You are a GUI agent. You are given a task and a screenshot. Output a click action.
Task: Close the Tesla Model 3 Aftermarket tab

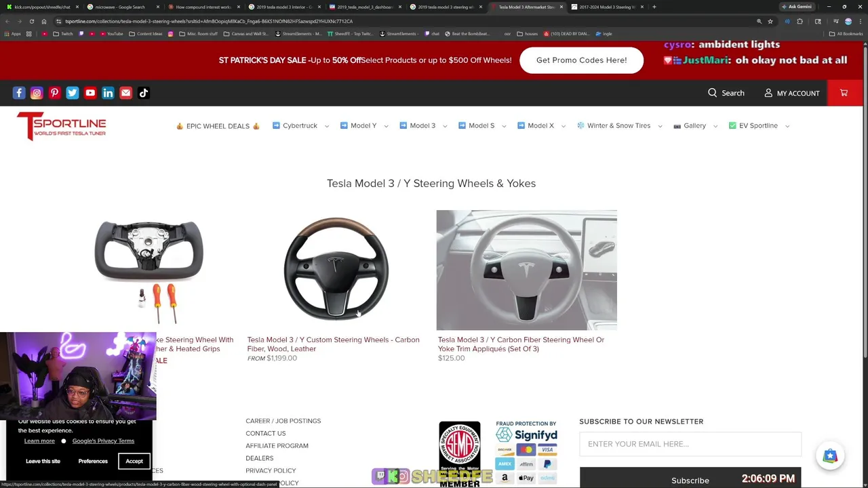561,7
